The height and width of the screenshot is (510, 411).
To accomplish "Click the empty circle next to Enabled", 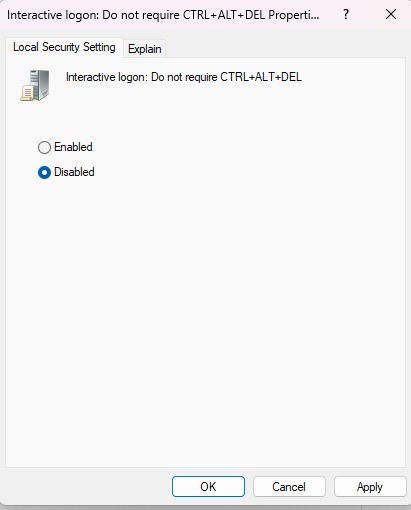I will [x=44, y=147].
